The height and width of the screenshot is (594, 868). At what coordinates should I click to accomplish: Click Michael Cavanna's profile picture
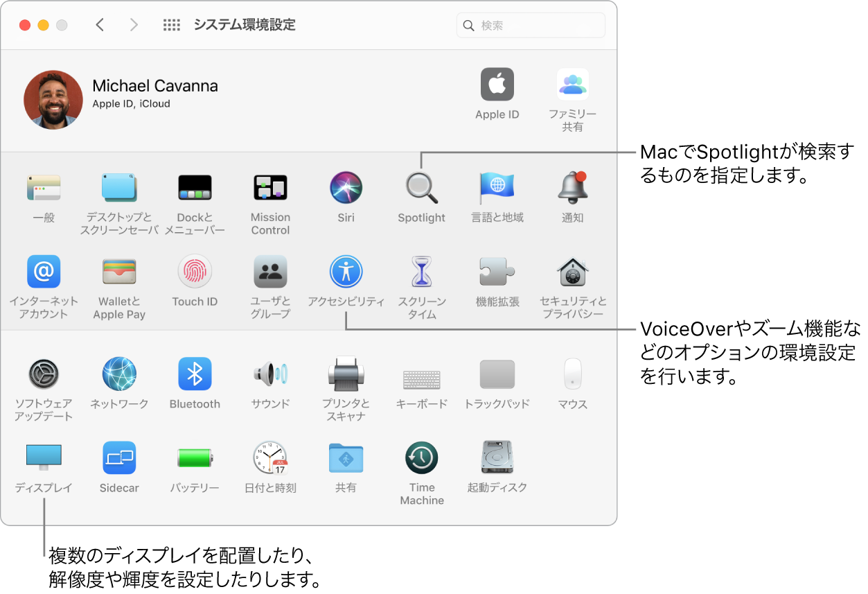pos(53,99)
